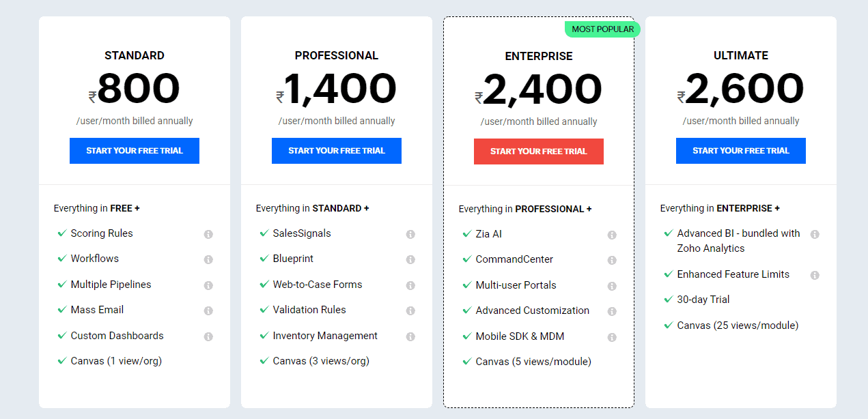Image resolution: width=868 pixels, height=419 pixels.
Task: Click the red Enterprise free trial button
Action: [538, 151]
